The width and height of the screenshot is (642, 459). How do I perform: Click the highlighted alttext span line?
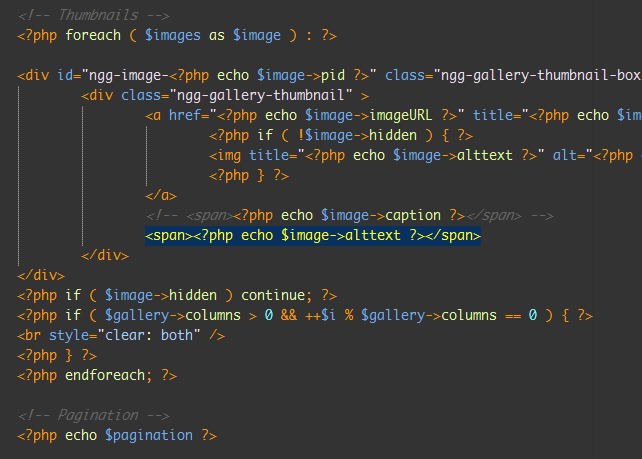click(x=313, y=236)
